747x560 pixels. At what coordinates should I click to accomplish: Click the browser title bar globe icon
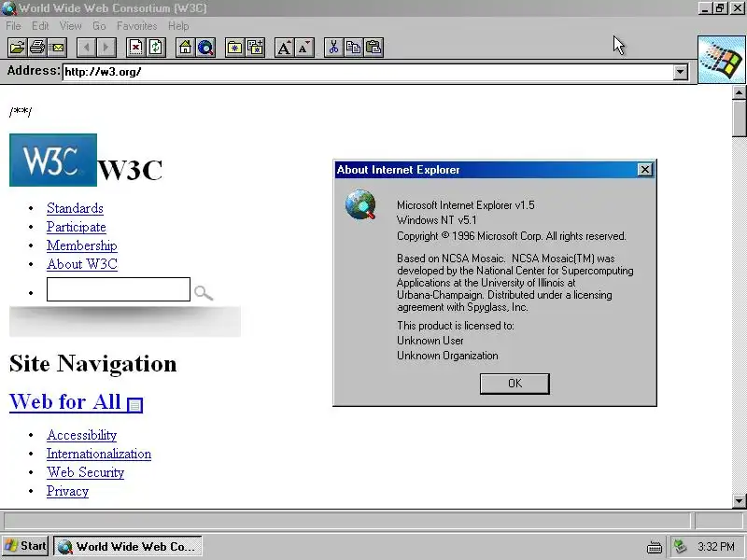(8, 8)
